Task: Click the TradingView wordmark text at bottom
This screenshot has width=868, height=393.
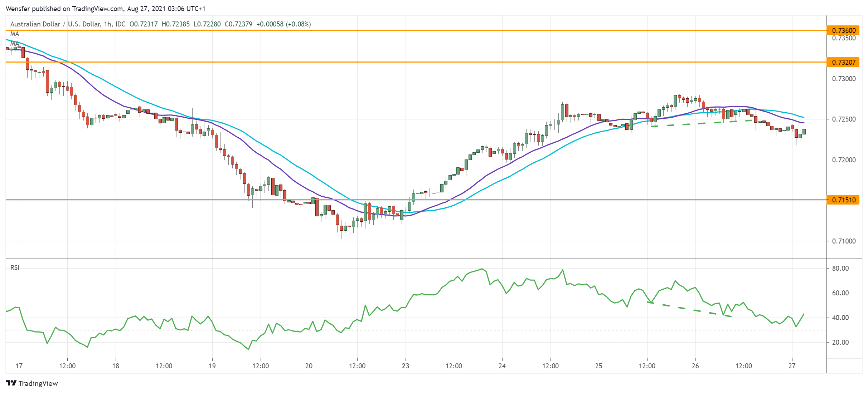Action: point(38,383)
